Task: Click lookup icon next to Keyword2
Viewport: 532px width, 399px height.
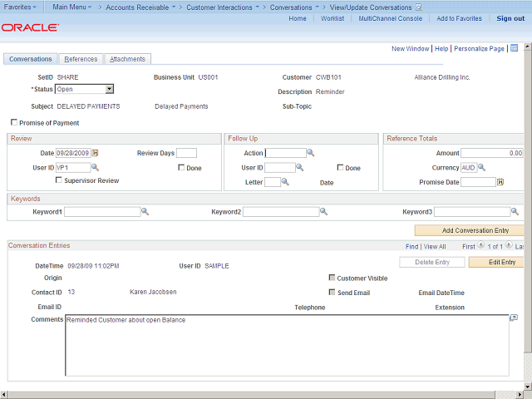Action: pos(323,212)
